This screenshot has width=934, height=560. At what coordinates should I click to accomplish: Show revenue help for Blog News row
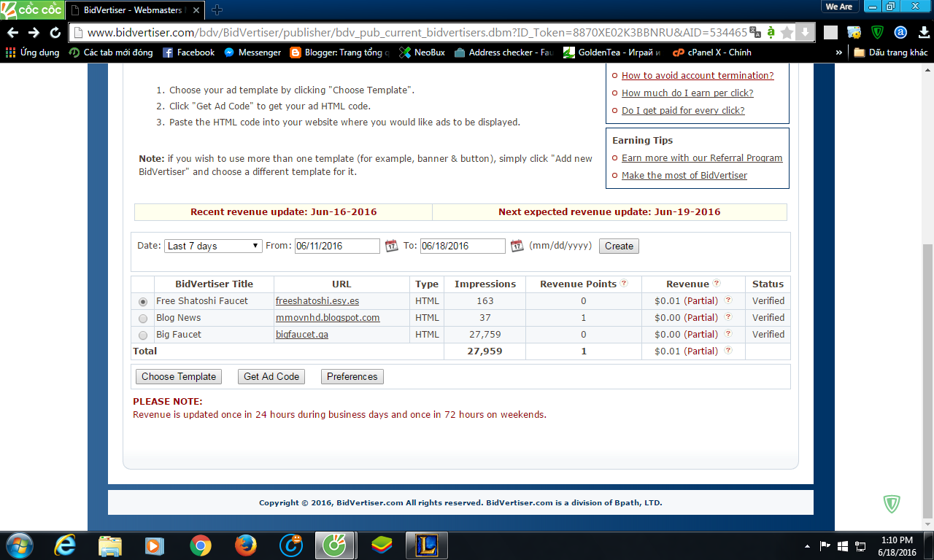click(x=727, y=317)
